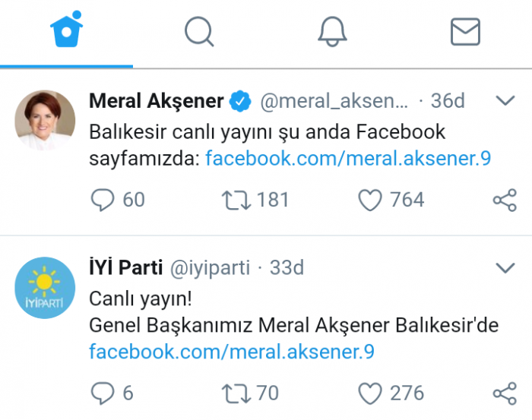The image size is (532, 420).
Task: Like Meral Akşener's tweet
Action: [370, 200]
